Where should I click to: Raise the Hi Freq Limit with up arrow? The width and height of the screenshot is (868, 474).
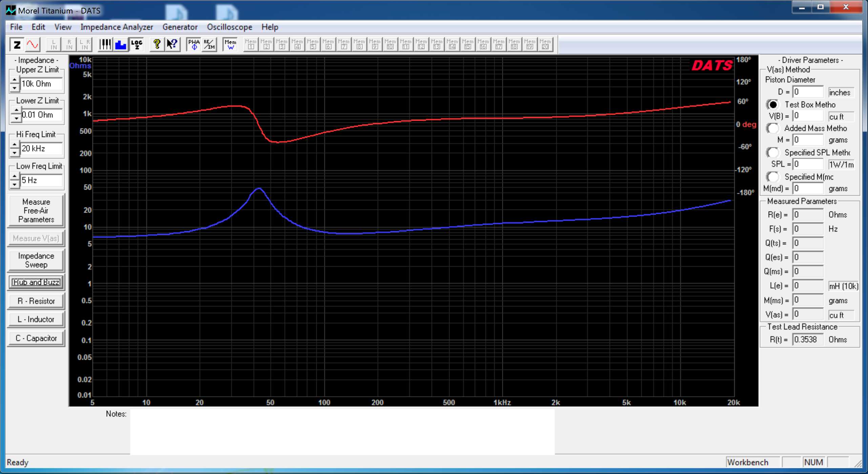point(14,145)
